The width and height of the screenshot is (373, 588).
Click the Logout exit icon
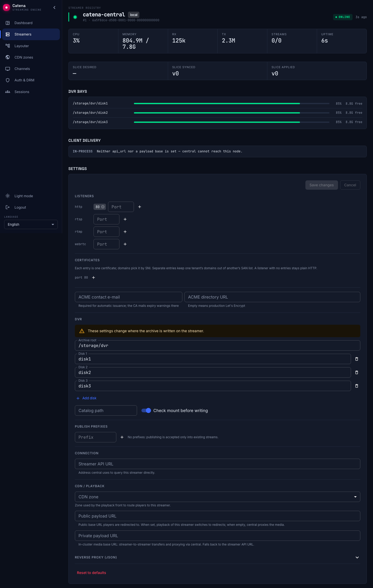[8, 207]
